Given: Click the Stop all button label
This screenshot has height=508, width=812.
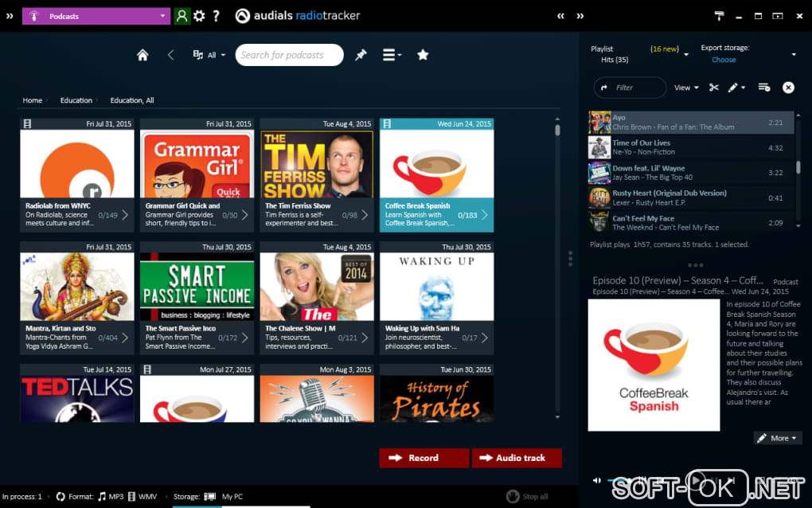Looking at the screenshot, I should click(x=535, y=497).
